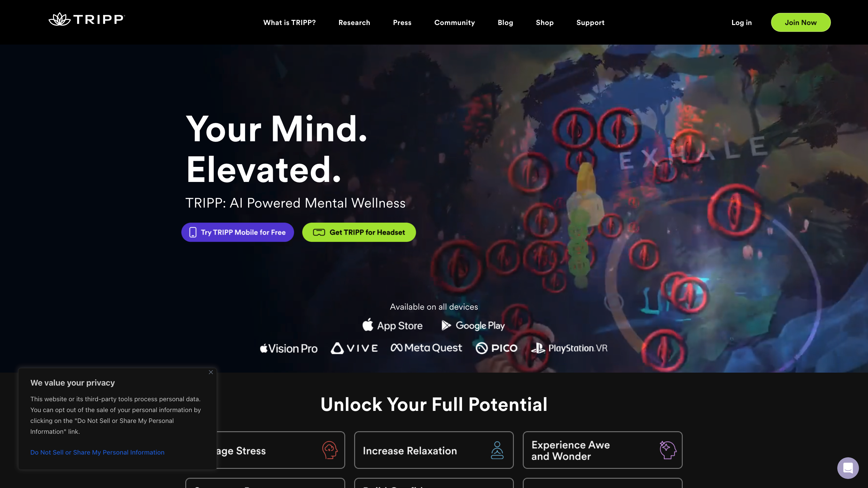Click Try TRIPP Mobile for Free

[237, 232]
